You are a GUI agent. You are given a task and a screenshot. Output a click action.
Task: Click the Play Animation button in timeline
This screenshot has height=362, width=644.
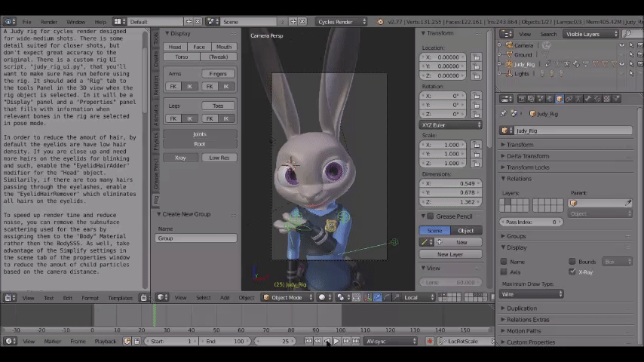[336, 342]
